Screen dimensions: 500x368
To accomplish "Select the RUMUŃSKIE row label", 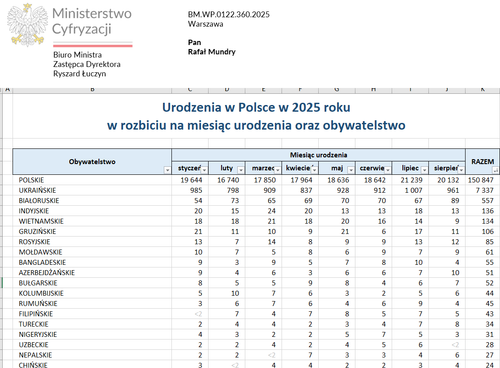I will pyautogui.click(x=38, y=304).
